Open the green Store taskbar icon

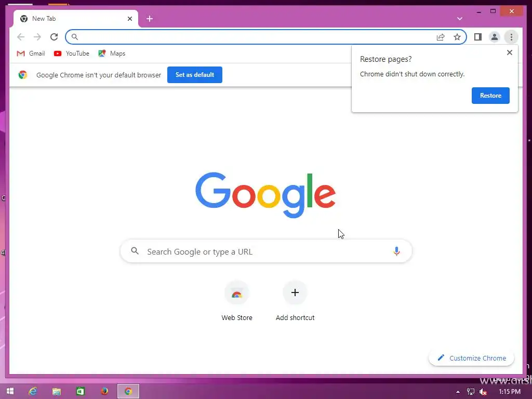click(x=81, y=391)
